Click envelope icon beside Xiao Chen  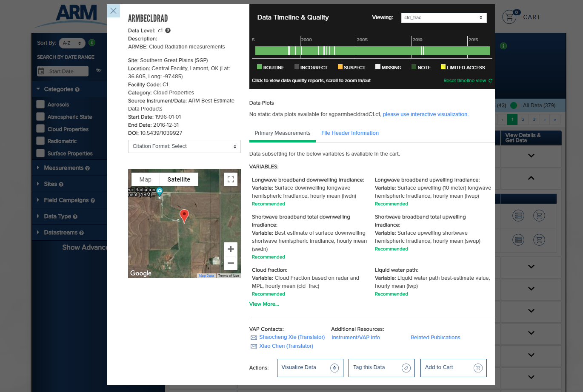tap(254, 347)
